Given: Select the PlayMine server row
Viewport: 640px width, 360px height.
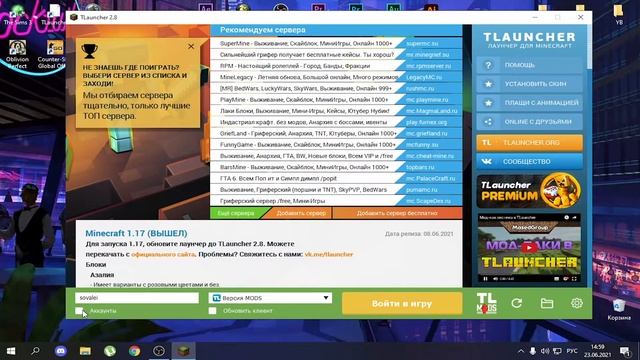Looking at the screenshot, I should click(x=336, y=100).
